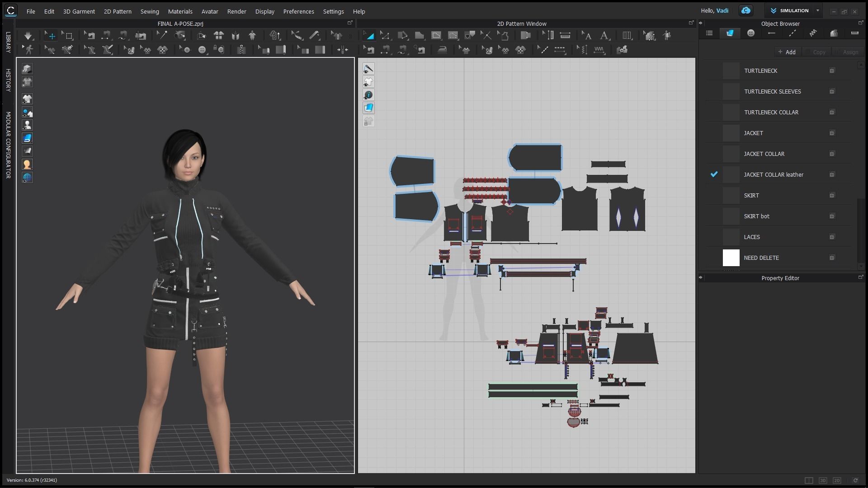
Task: Open the Avatar menu
Action: click(x=210, y=11)
